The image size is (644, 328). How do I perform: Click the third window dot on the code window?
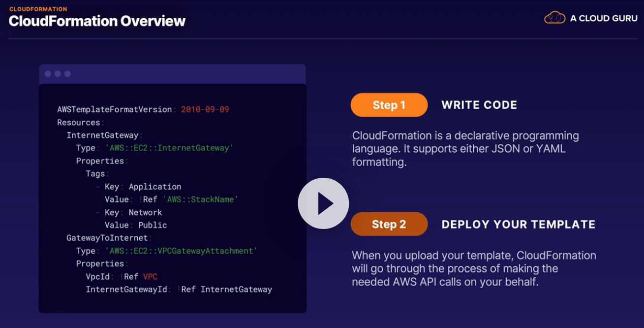[x=67, y=74]
